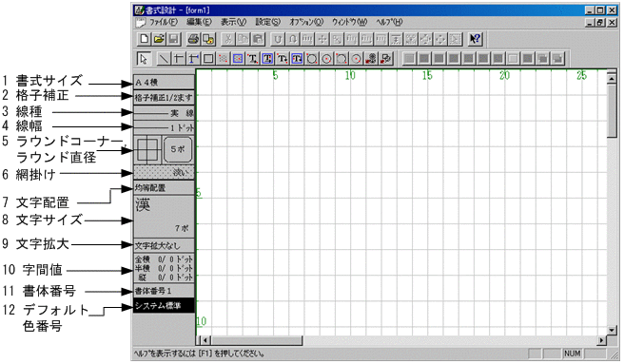The image size is (624, 364).
Task: Open the 表示(V) menu
Action: (x=234, y=22)
